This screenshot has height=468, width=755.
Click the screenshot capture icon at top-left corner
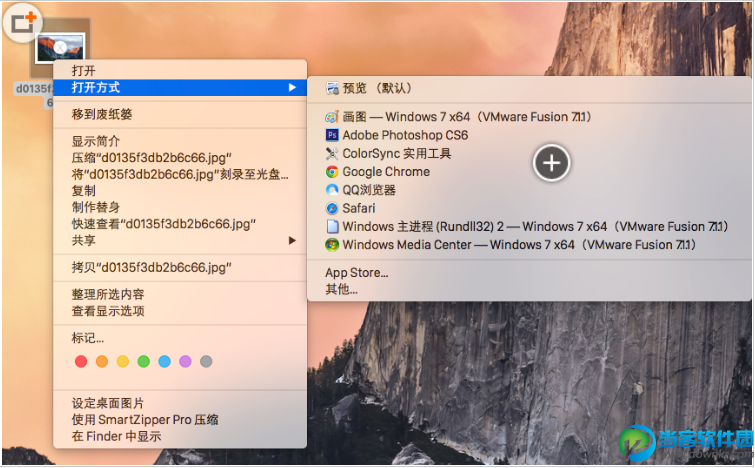point(23,22)
